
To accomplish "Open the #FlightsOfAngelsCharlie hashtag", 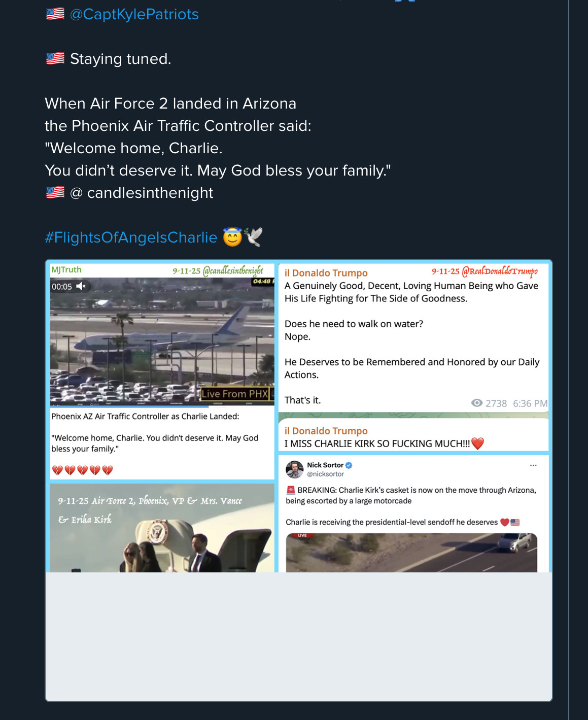I will 131,237.
